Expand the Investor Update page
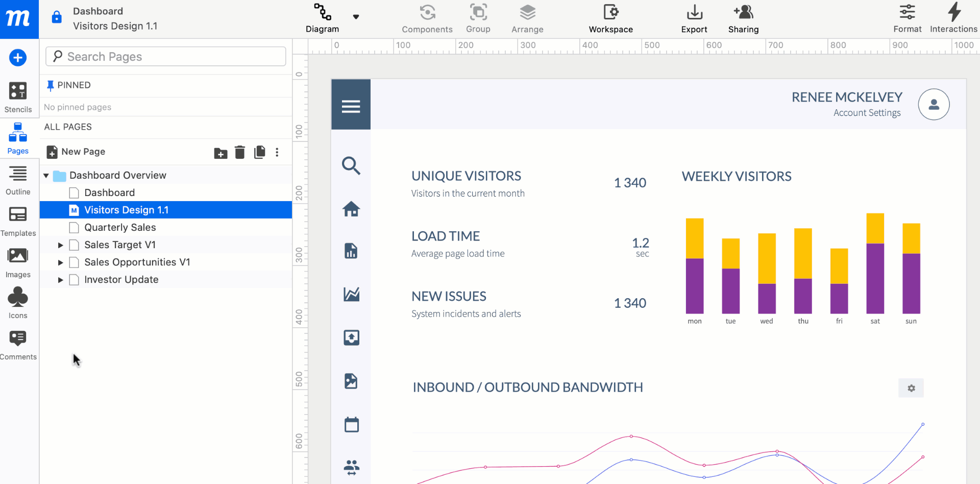980x484 pixels. (x=60, y=280)
